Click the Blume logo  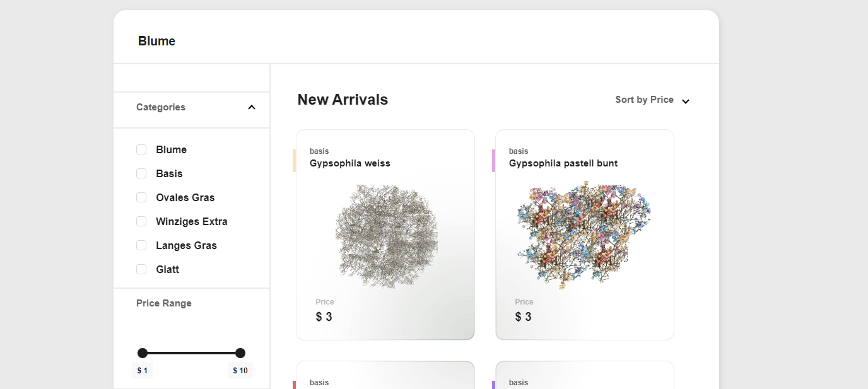156,40
